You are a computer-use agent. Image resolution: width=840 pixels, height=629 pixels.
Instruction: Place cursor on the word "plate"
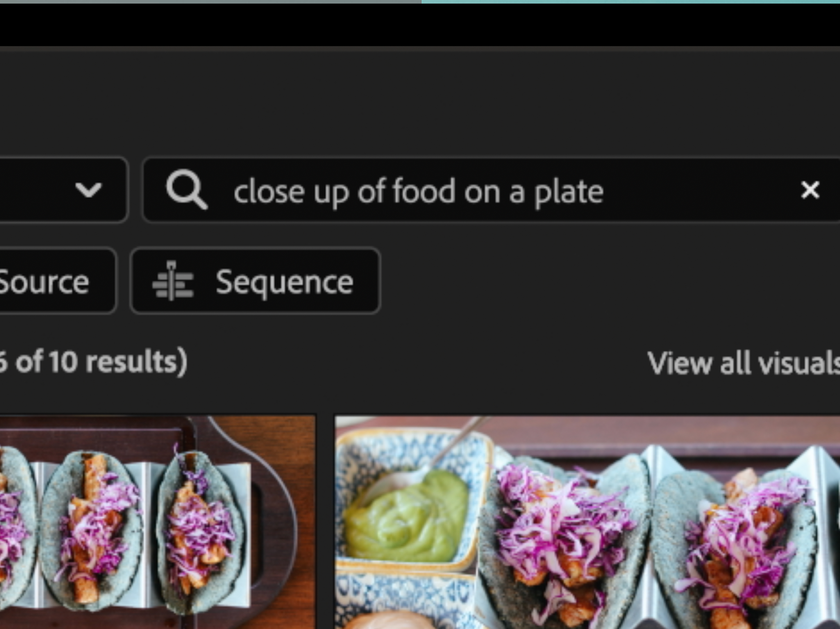click(569, 192)
